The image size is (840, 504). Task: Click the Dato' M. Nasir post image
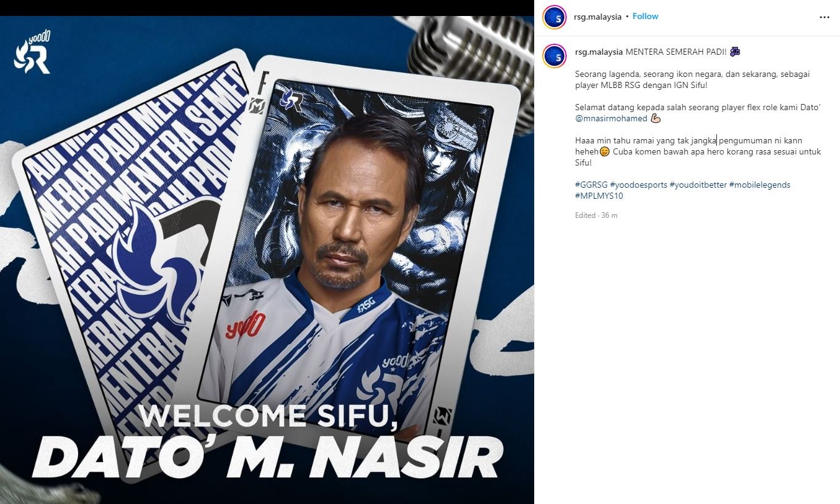pyautogui.click(x=267, y=260)
